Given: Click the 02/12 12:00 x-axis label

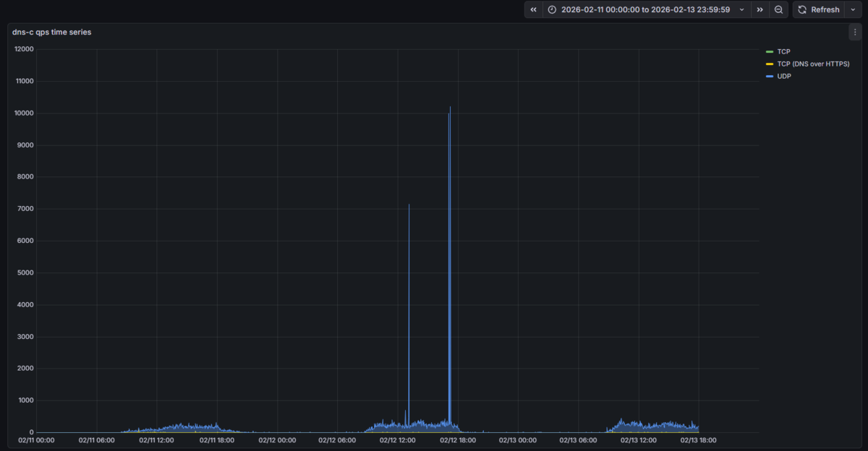Looking at the screenshot, I should 397,439.
